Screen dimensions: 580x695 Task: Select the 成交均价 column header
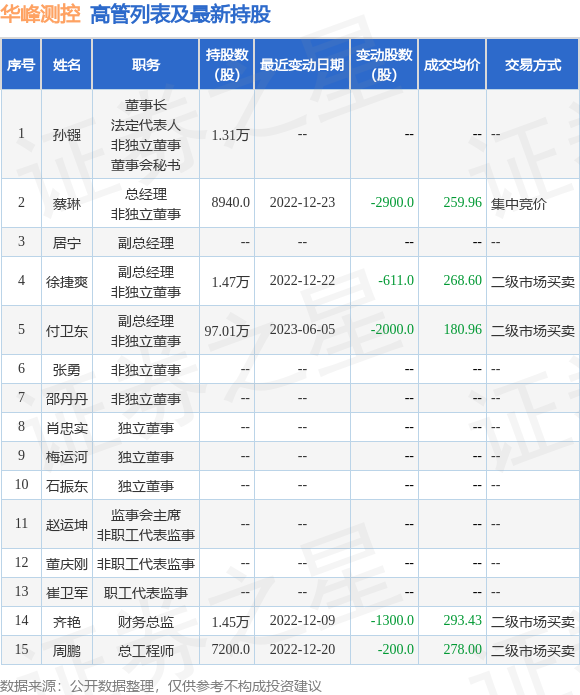pos(452,65)
